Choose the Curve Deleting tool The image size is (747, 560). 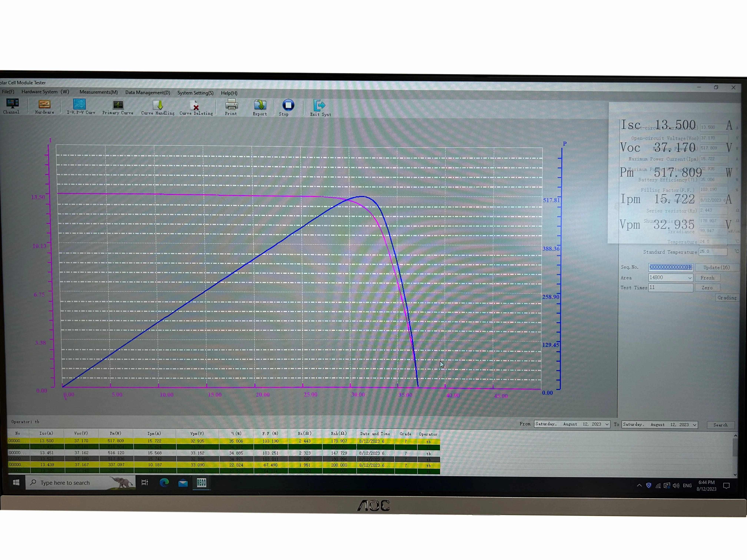click(196, 108)
